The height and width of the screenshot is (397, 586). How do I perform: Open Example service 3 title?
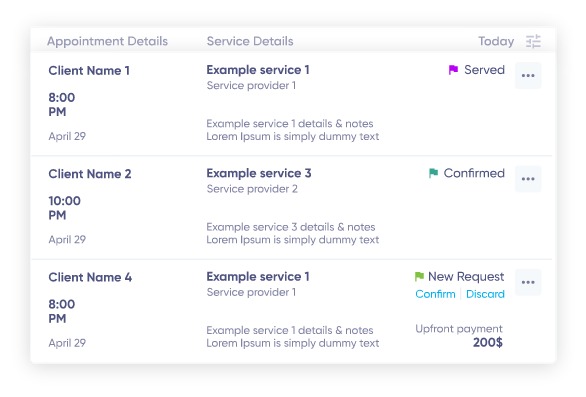[259, 173]
